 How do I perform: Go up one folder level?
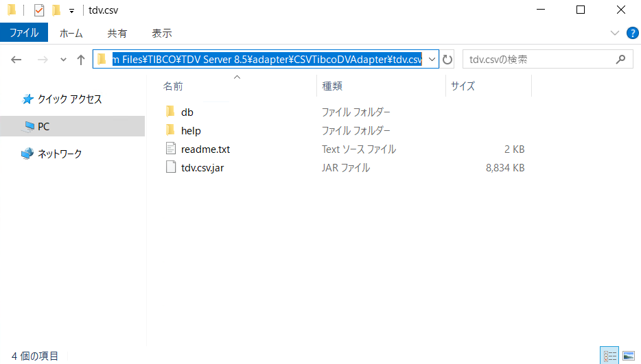tap(81, 60)
